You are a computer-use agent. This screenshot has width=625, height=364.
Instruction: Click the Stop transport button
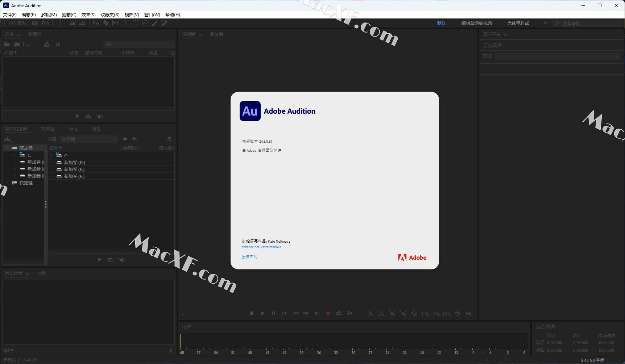point(252,313)
